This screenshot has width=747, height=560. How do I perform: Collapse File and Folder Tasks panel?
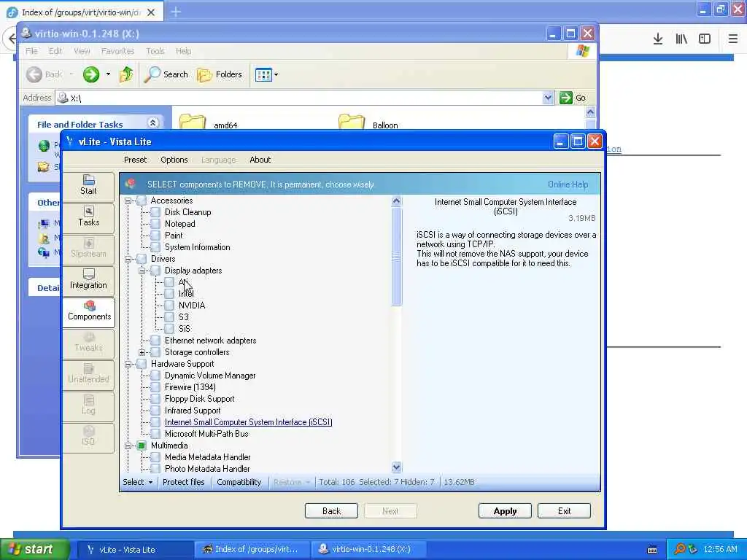(x=152, y=122)
